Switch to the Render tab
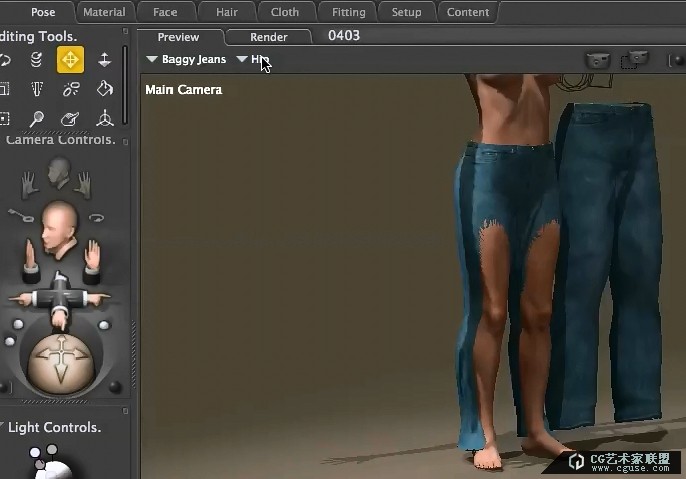Screen dimensions: 686x479 tap(269, 37)
